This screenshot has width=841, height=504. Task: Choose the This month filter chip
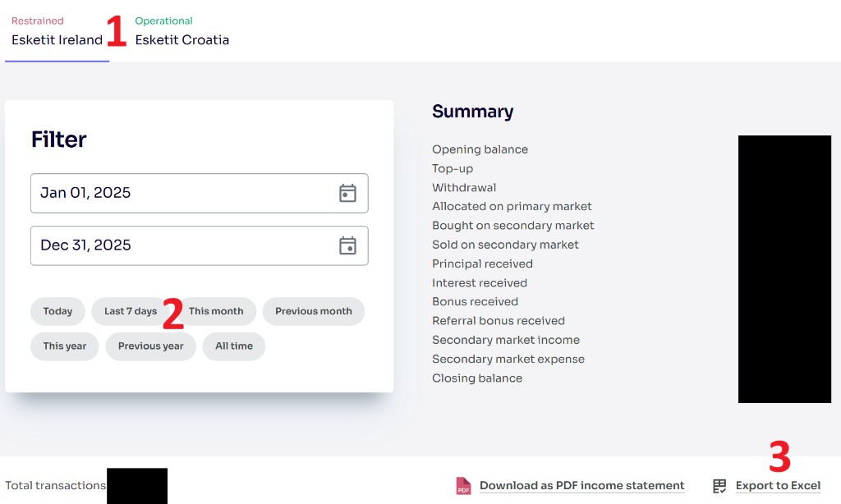(216, 311)
